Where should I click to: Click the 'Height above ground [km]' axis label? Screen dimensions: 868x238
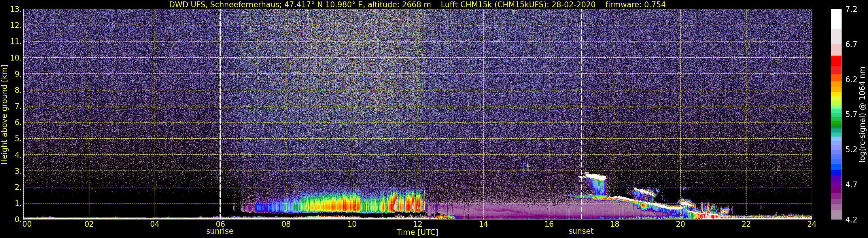[4, 114]
